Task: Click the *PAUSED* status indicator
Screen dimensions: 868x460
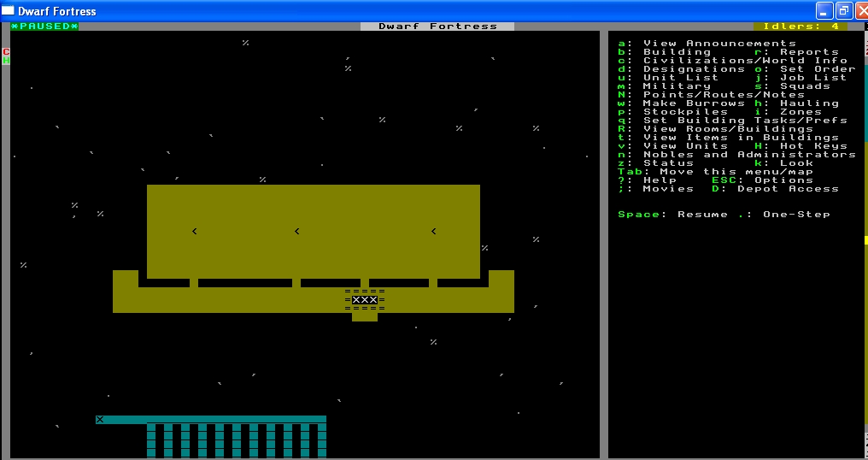Action: click(x=44, y=26)
